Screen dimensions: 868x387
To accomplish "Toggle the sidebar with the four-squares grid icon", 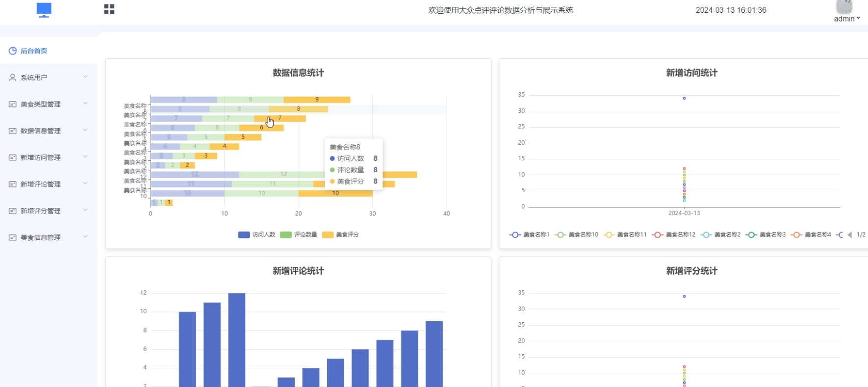I will pos(109,9).
